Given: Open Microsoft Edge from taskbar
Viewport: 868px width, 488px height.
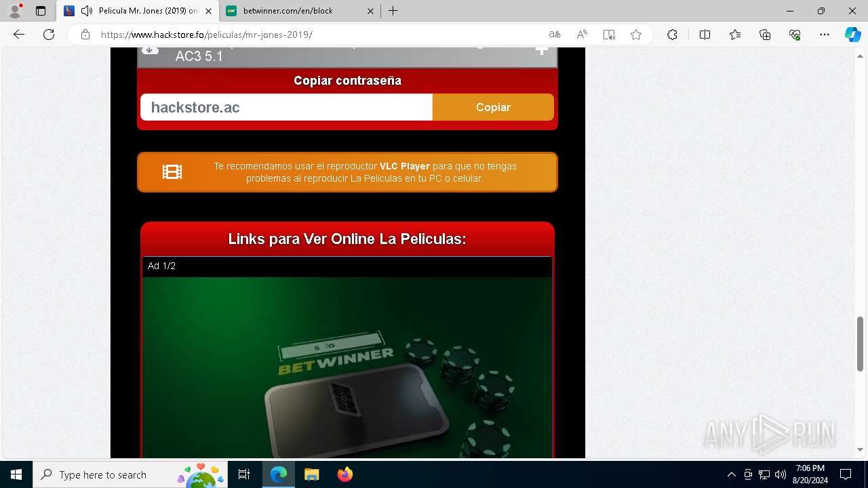Looking at the screenshot, I should [279, 474].
